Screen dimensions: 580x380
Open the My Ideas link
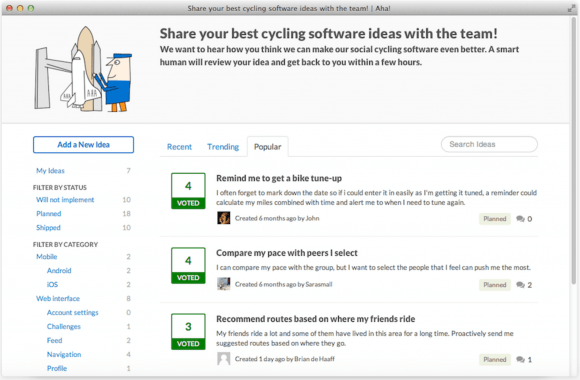(50, 171)
